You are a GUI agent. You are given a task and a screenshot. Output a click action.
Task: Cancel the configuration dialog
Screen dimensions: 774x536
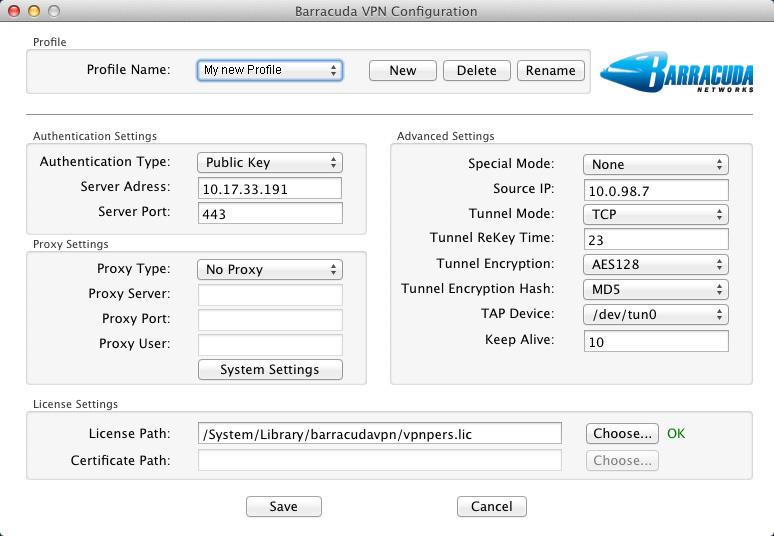pos(492,506)
